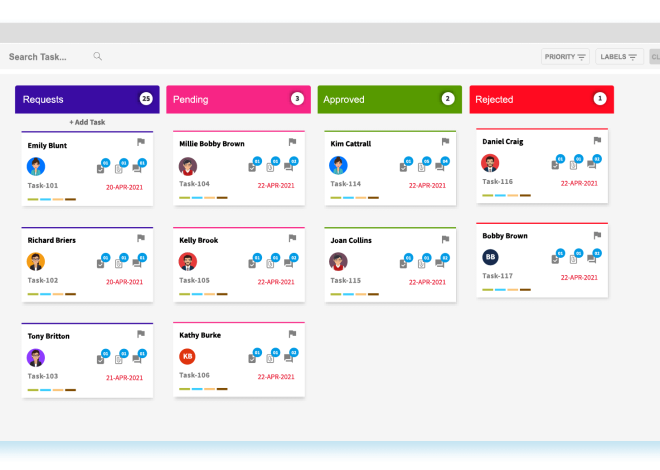The width and height of the screenshot is (660, 470).
Task: Click green label swatch on Emily Blunt card
Action: 33,199
